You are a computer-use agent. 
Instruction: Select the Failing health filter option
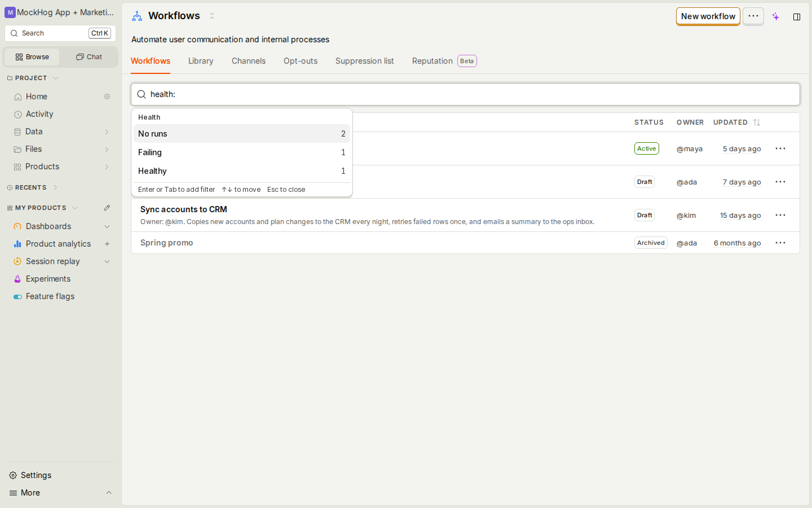tap(242, 152)
